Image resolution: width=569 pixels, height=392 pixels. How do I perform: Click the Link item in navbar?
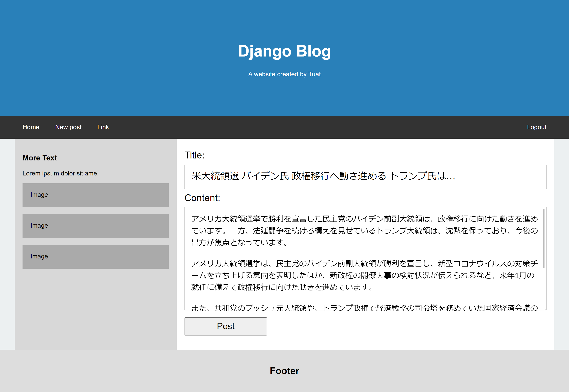[x=103, y=127]
